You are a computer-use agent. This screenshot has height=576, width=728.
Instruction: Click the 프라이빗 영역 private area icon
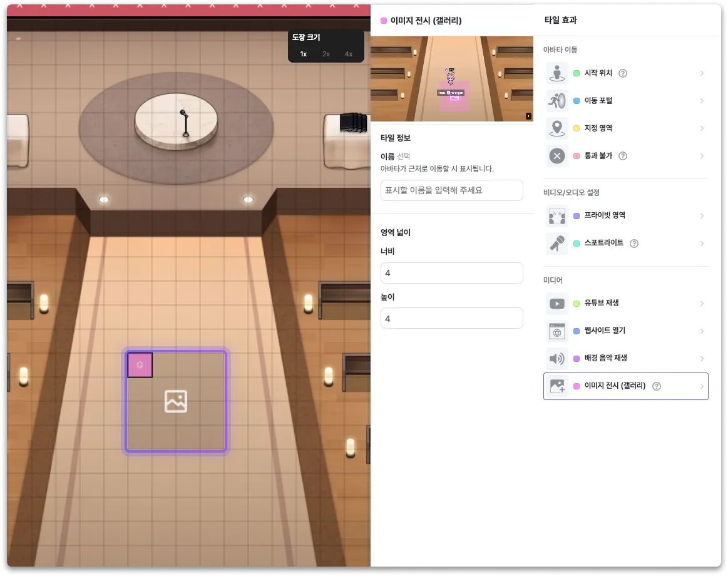[556, 215]
